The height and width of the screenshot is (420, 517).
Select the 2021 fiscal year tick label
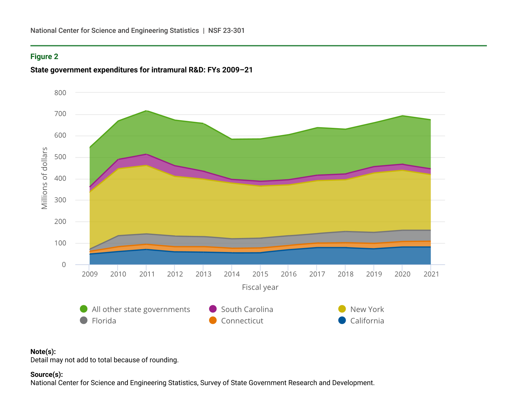point(431,274)
